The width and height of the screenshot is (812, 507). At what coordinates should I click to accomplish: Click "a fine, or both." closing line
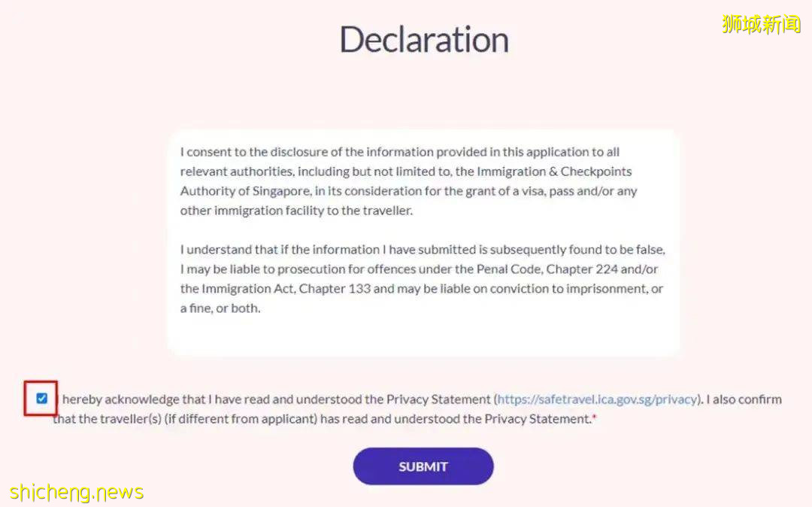[220, 308]
